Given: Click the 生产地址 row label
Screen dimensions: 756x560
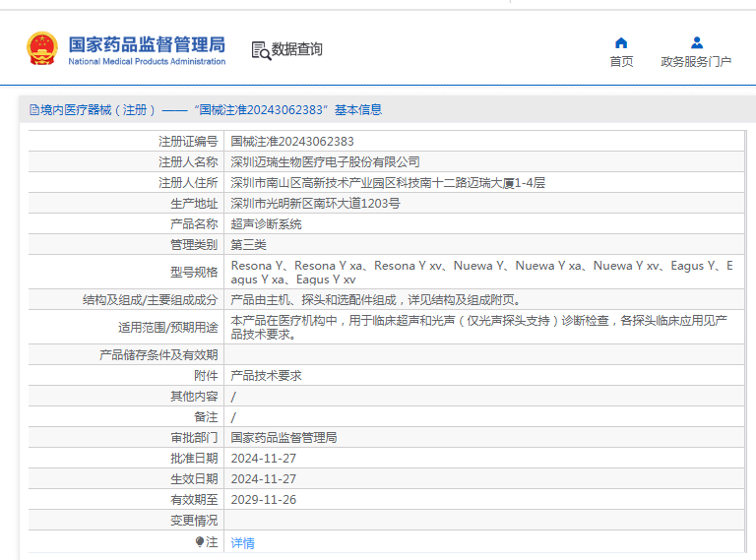Looking at the screenshot, I should (194, 204).
